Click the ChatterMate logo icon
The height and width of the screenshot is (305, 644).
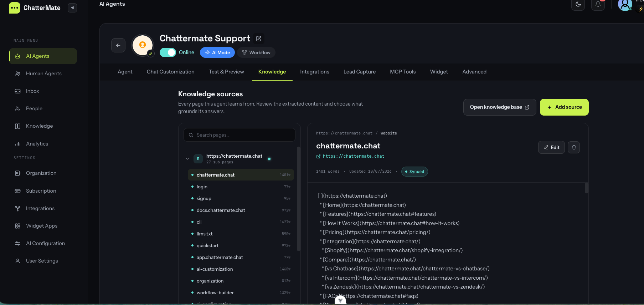click(15, 8)
